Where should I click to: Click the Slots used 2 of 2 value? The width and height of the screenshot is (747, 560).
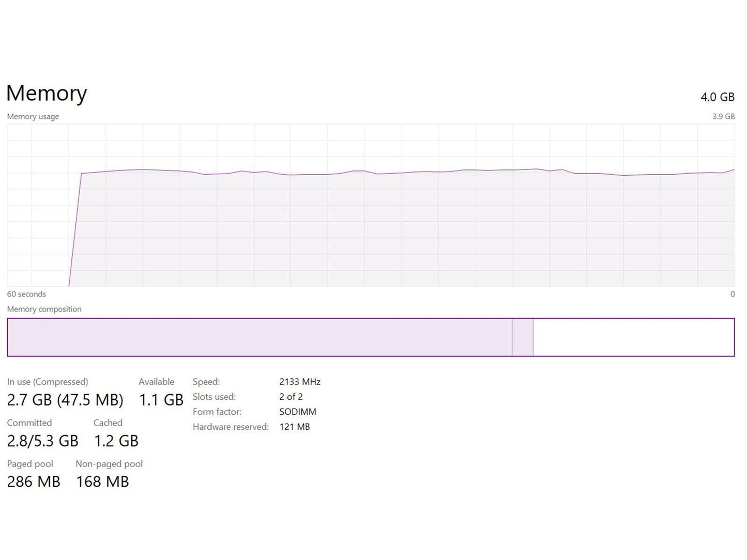pyautogui.click(x=291, y=397)
